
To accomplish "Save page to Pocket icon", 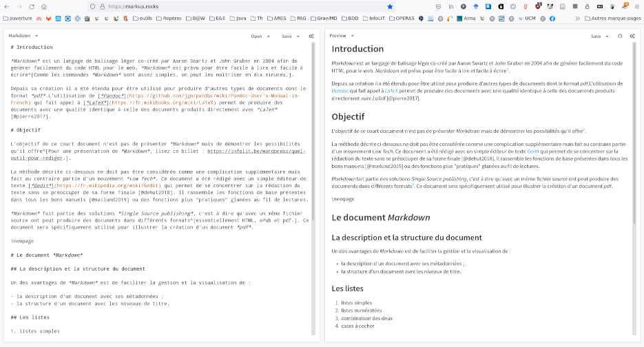I will click(x=438, y=7).
